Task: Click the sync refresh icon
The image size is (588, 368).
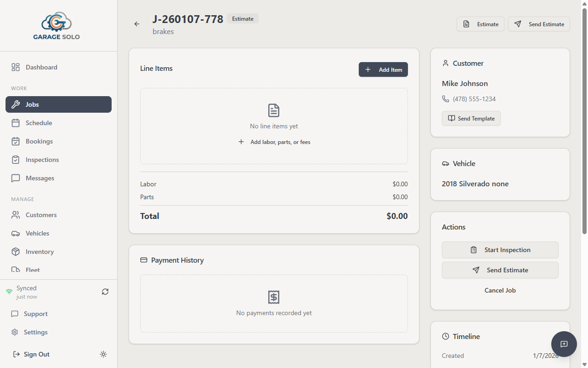Action: (105, 292)
